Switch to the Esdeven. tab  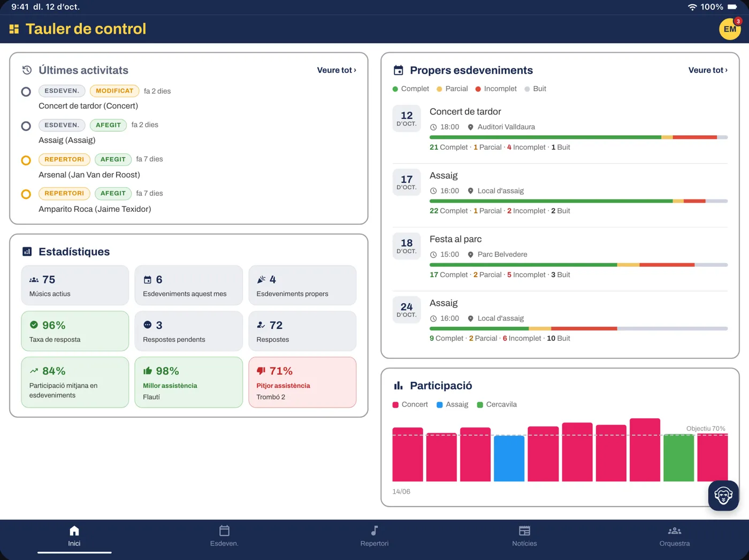[224, 536]
